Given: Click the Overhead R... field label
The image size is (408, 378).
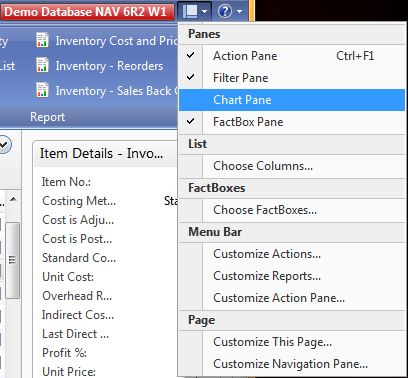Looking at the screenshot, I should (x=77, y=296).
